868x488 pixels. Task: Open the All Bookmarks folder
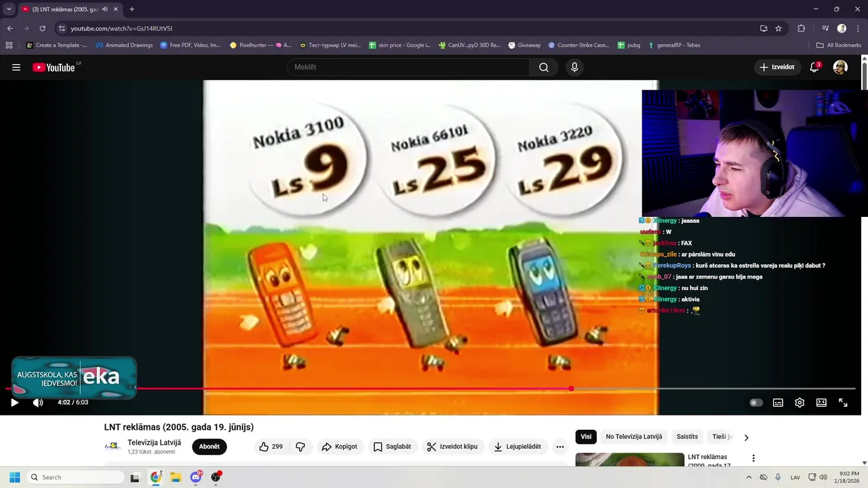coord(839,45)
